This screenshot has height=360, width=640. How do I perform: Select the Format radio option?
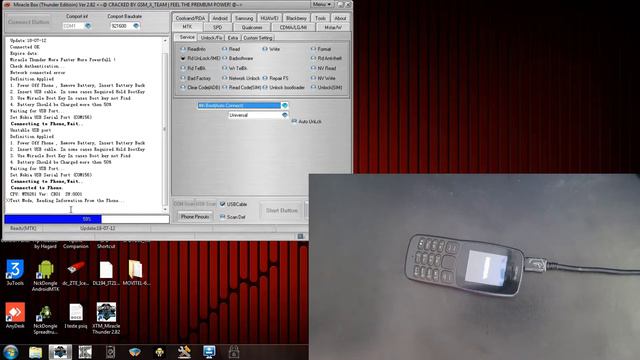[x=313, y=49]
